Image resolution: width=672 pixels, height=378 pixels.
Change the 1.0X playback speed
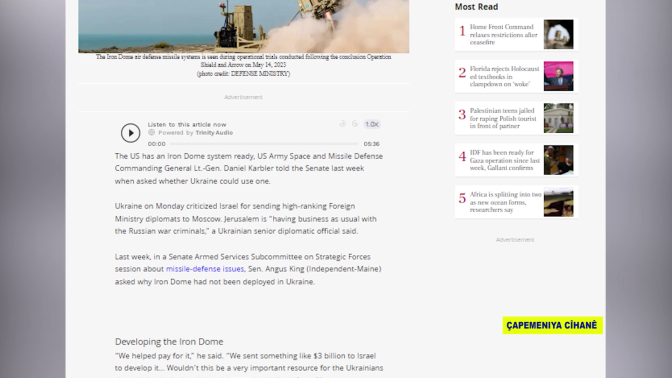pos(372,124)
